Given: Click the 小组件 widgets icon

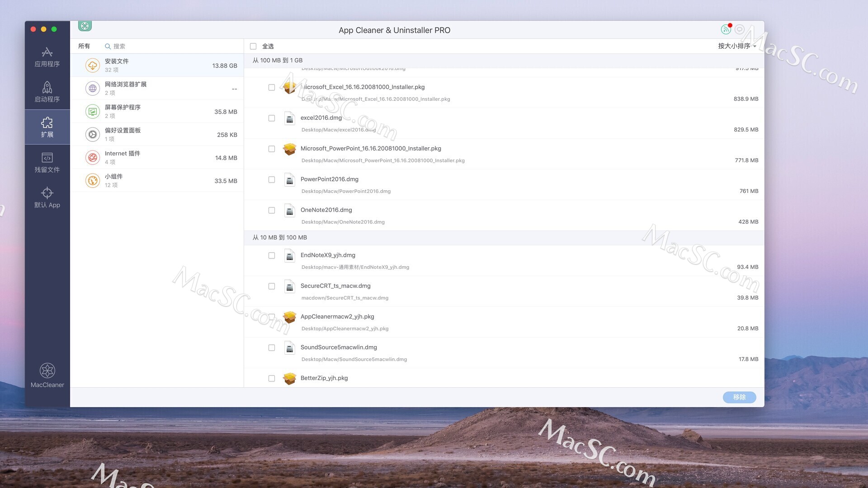Looking at the screenshot, I should (x=92, y=181).
